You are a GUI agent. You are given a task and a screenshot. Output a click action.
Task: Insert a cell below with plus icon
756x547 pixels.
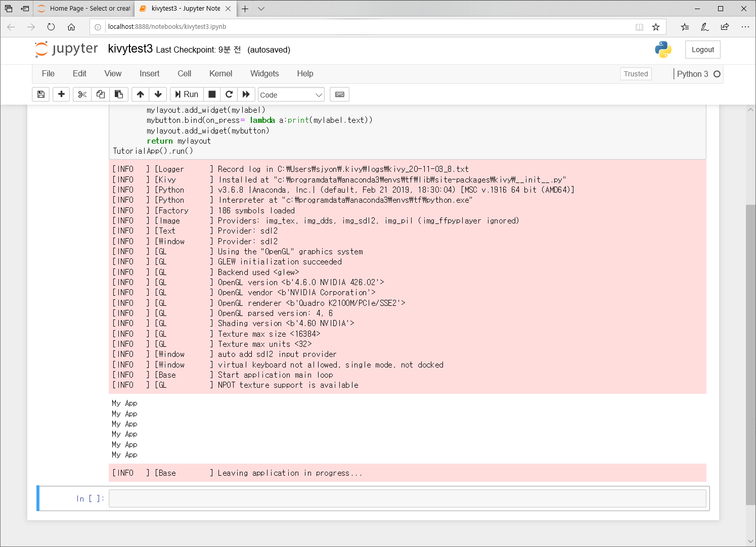(x=61, y=95)
